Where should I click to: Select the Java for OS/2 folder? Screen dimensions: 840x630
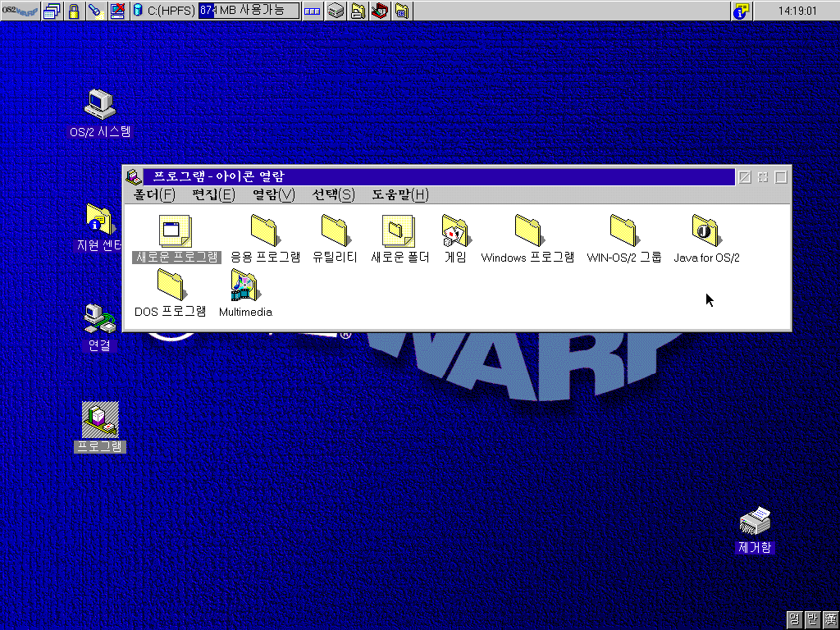tap(706, 239)
